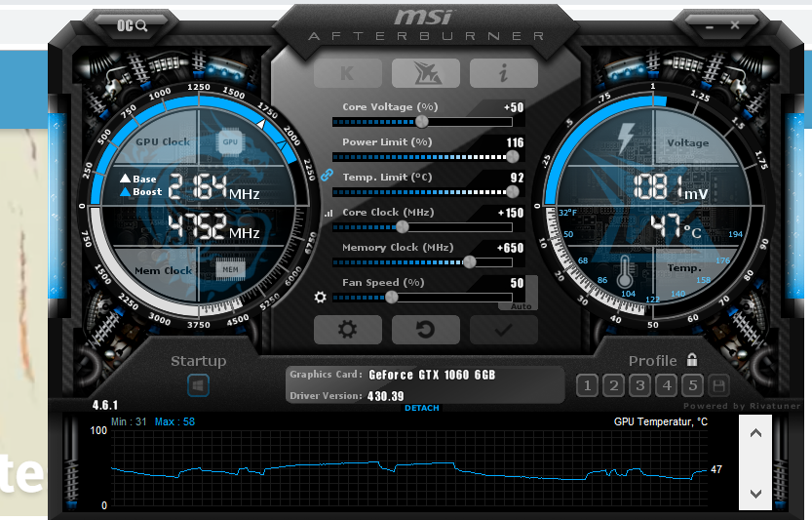Click the Power Limit 116 value field
The height and width of the screenshot is (520, 812).
515,142
